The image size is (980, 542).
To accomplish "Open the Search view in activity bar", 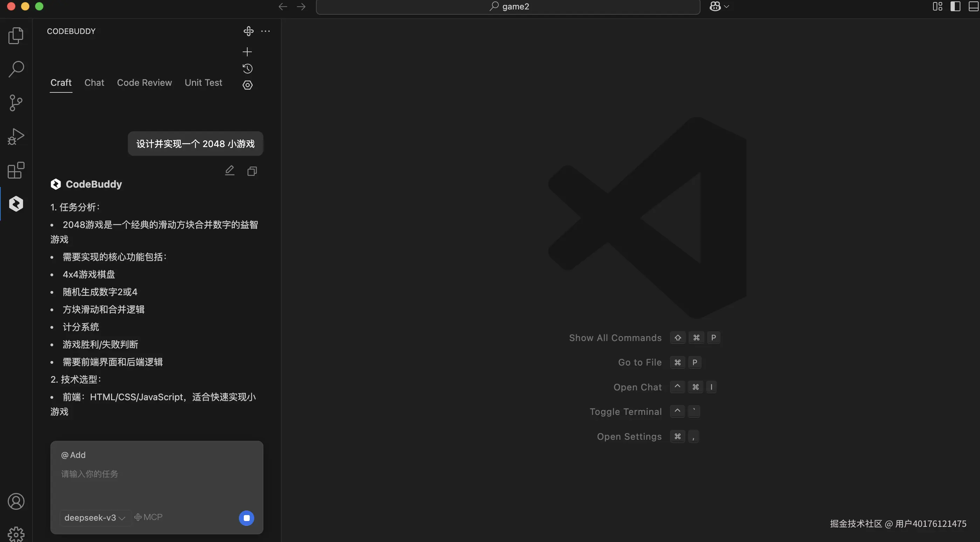I will coord(16,69).
